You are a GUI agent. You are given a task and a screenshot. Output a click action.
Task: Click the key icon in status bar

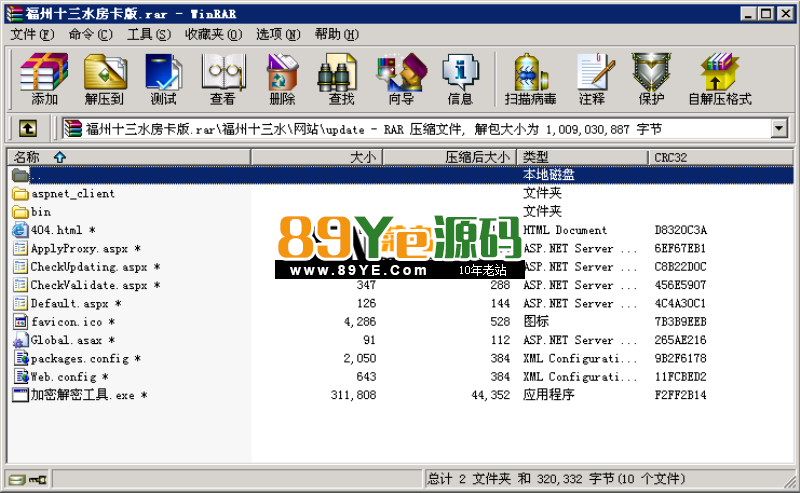click(38, 479)
